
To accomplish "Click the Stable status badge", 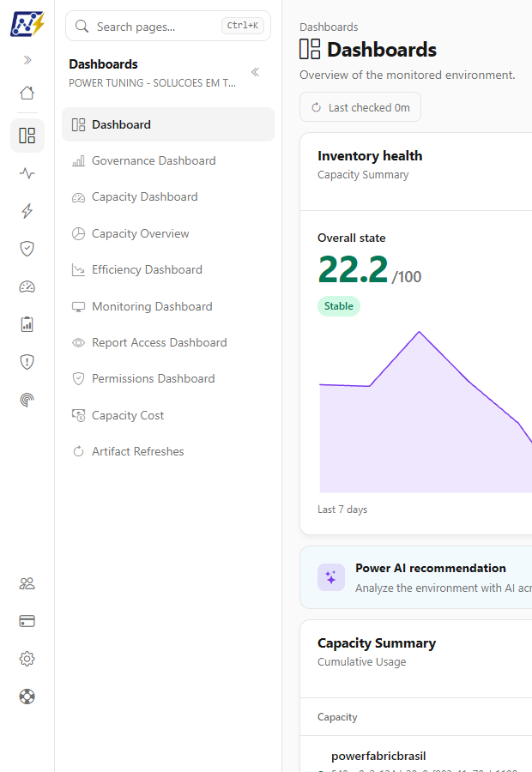I will tap(339, 306).
